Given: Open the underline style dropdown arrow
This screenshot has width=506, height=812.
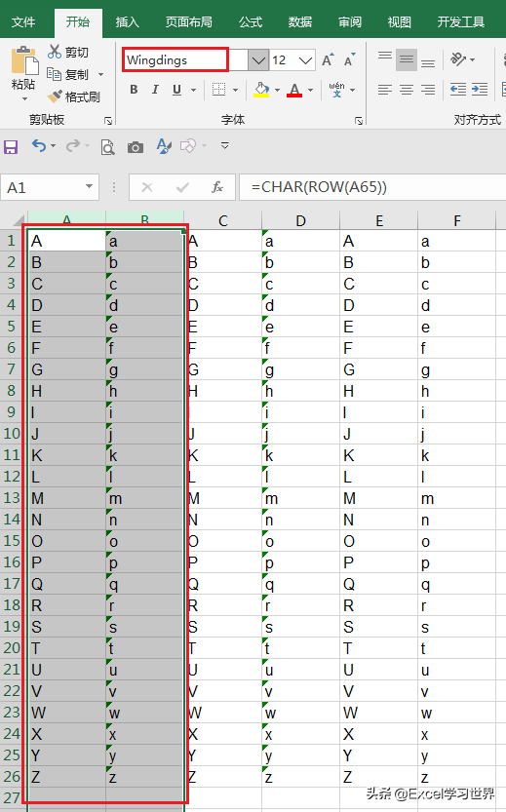Looking at the screenshot, I should pos(194,90).
